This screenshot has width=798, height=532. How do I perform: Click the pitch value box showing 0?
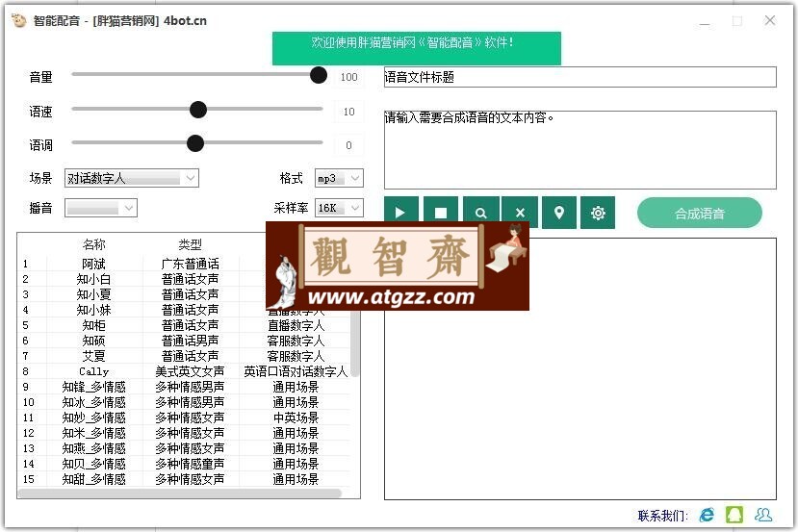349,145
